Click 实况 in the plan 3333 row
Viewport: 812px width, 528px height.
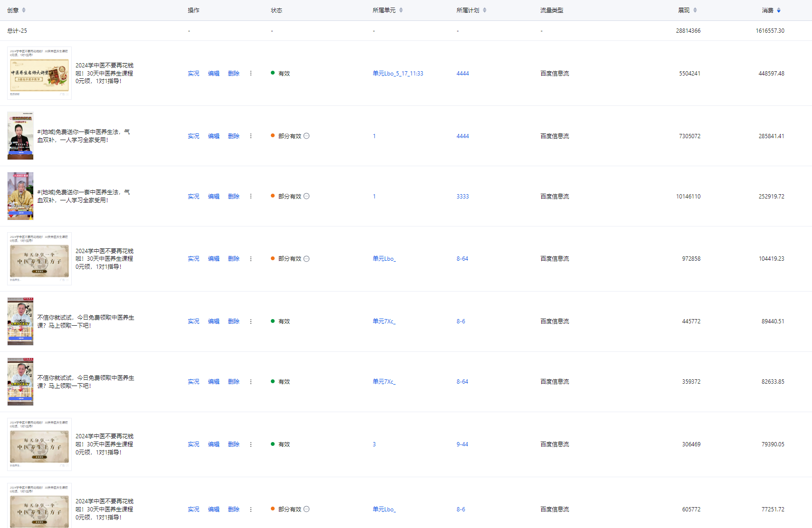coord(193,197)
